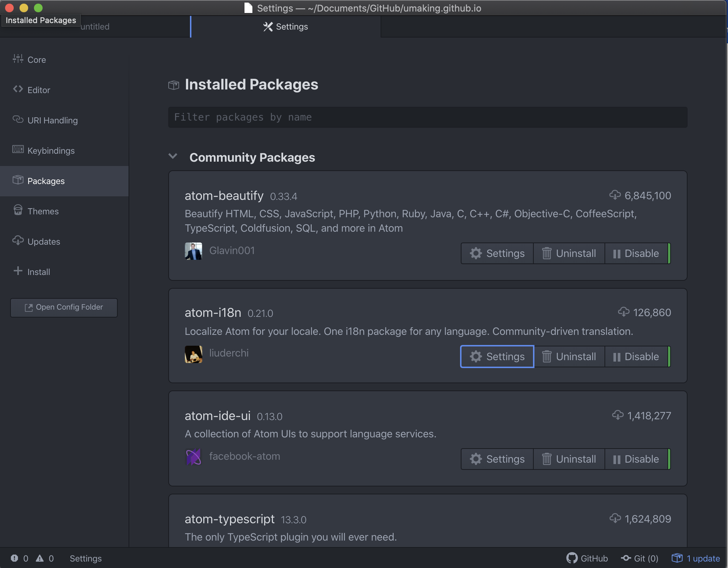Focus the Filter packages by name field
This screenshot has height=568, width=728.
(x=428, y=117)
